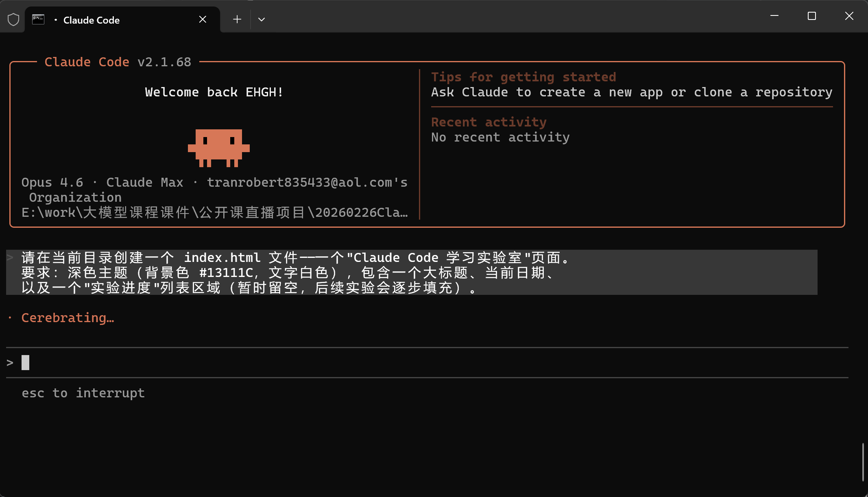The image size is (868, 497).
Task: Click the terminal icon on Claude Code tab
Action: (38, 20)
